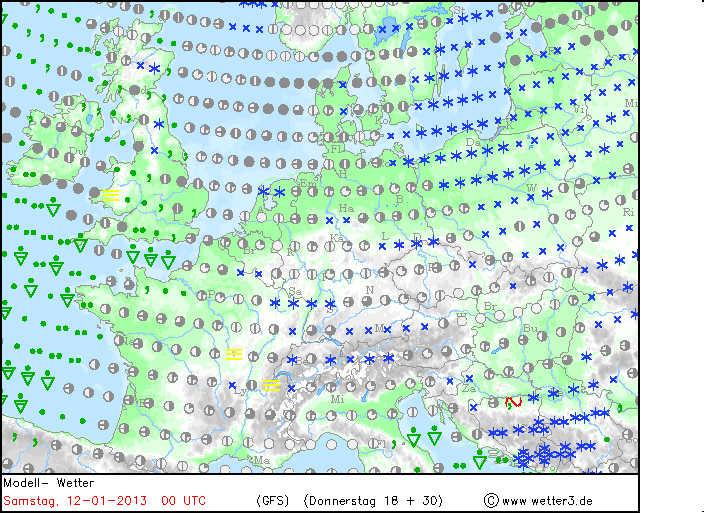The image size is (704, 513).
Task: Click the Em city label in northwest Germany
Action: coord(307,183)
